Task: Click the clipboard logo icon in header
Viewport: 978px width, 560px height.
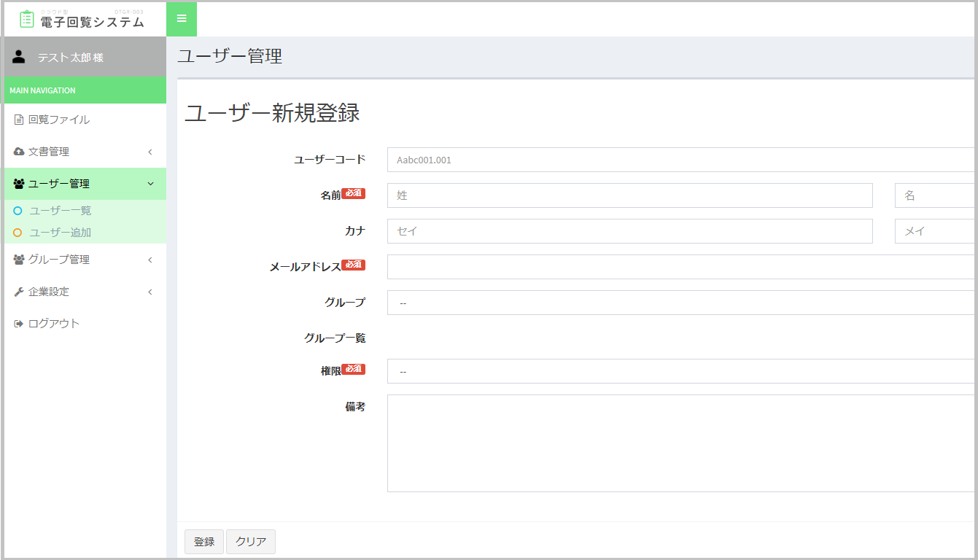Action: [27, 20]
